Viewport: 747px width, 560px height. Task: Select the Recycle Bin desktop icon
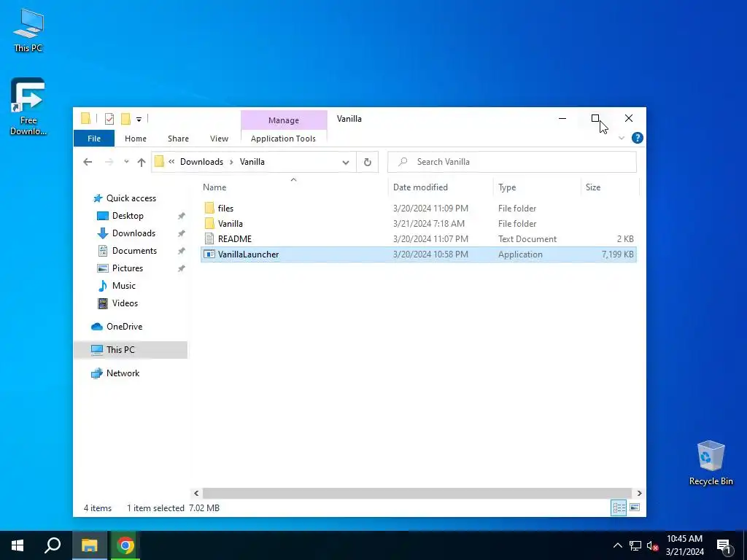(x=711, y=463)
